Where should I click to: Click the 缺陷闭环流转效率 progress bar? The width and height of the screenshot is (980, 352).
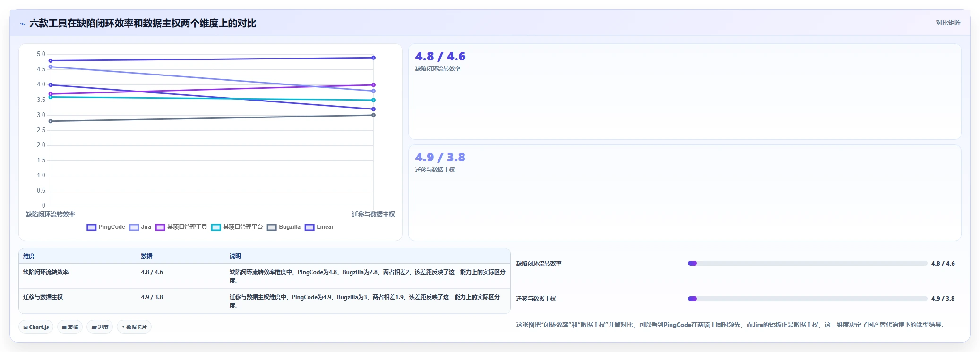coord(808,263)
